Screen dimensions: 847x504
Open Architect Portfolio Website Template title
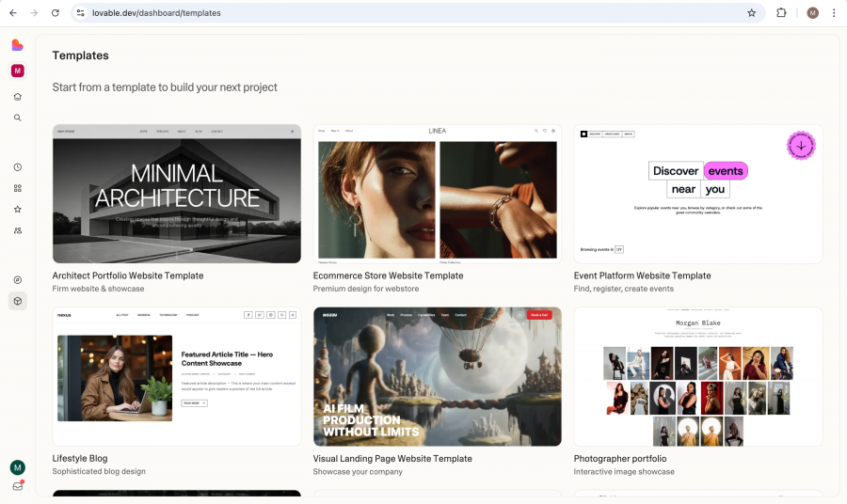click(x=128, y=276)
